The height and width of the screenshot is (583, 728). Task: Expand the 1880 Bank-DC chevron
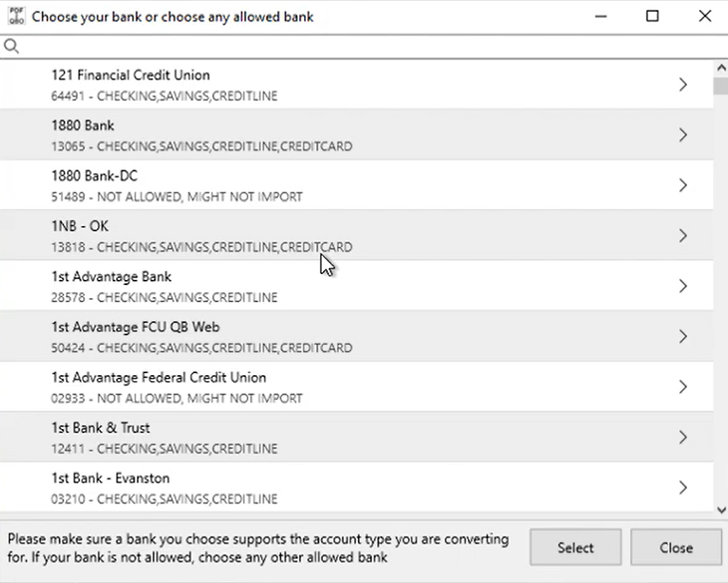click(x=683, y=185)
